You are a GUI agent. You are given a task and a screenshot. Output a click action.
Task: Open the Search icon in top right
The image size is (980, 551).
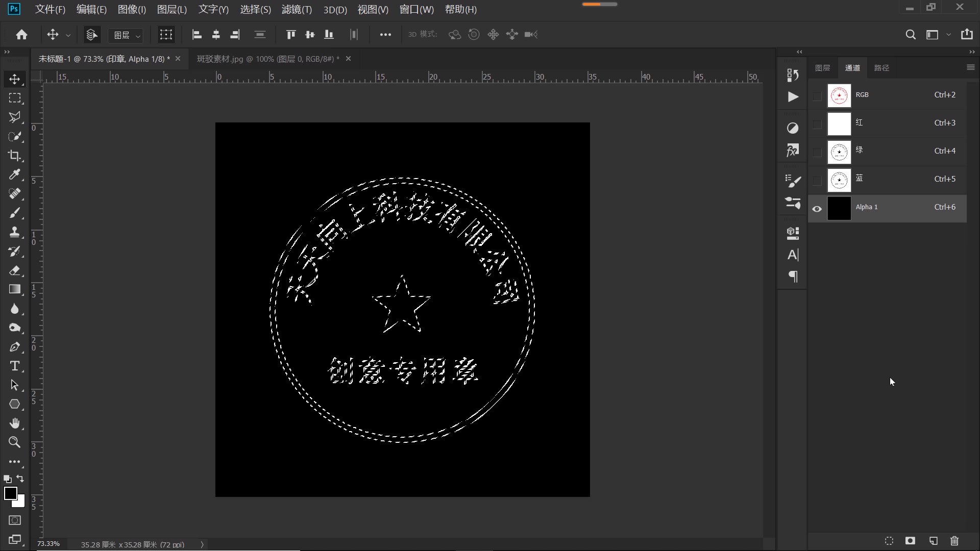(911, 34)
